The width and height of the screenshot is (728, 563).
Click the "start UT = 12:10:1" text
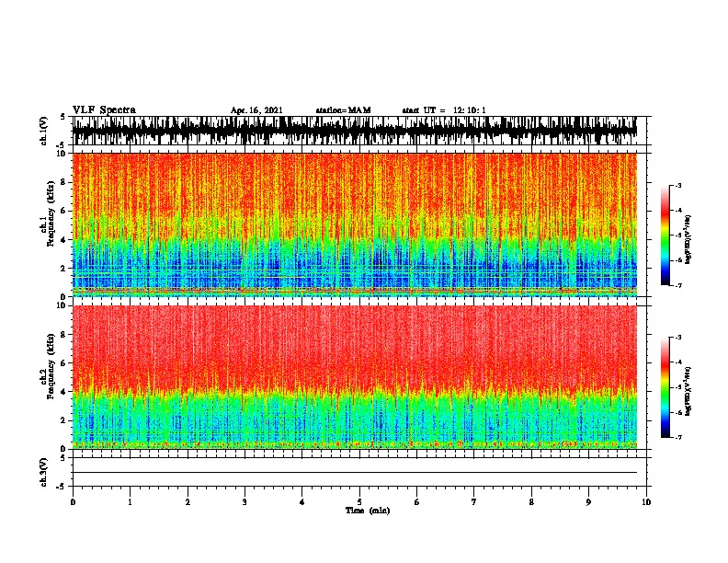[444, 110]
